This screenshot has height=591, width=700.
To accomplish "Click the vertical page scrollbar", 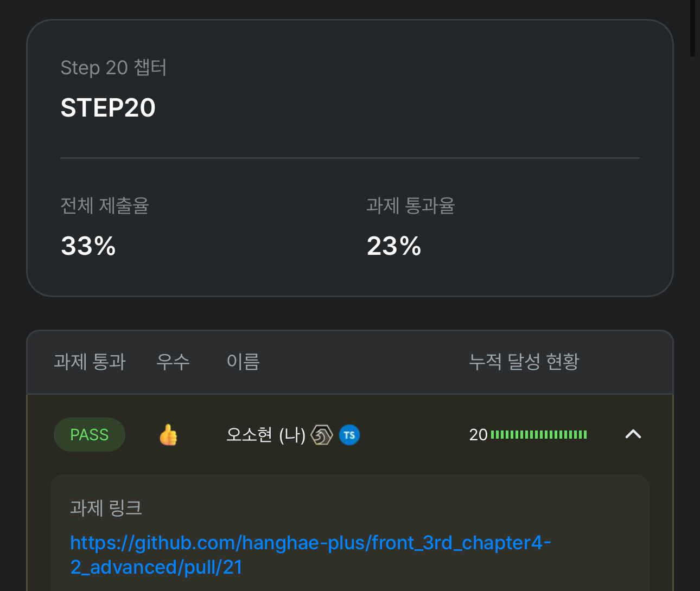I will [x=693, y=28].
